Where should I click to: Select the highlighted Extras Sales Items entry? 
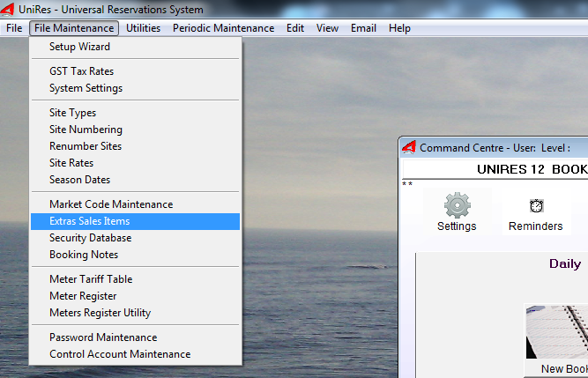coord(136,221)
